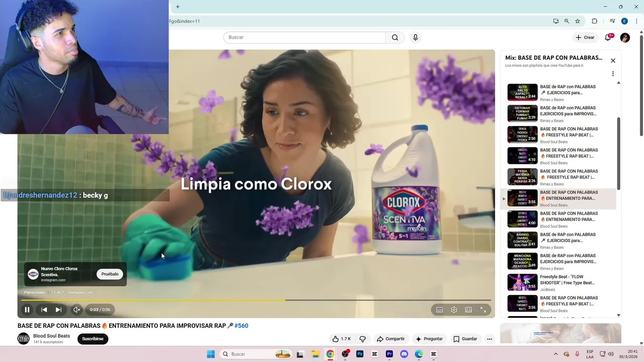The image size is (644, 362).
Task: Open the YouTube account avatar menu
Action: (625, 38)
